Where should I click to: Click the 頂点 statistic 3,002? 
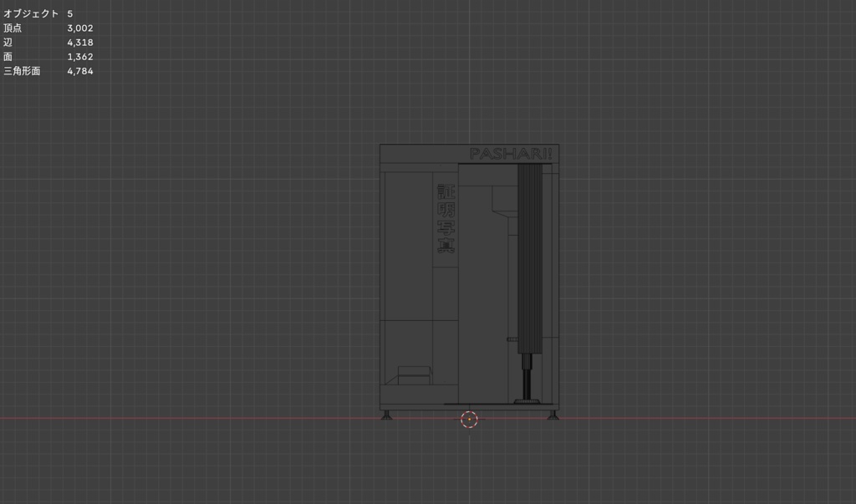point(80,28)
